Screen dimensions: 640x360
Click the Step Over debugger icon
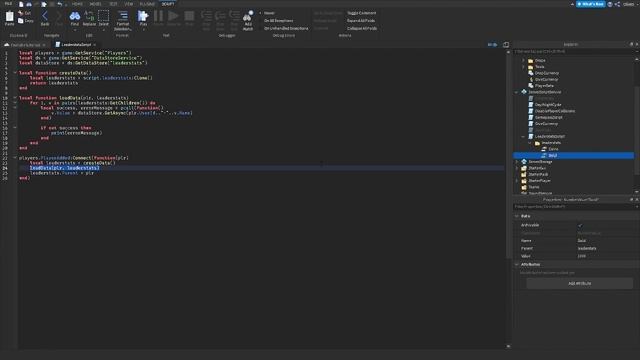click(x=220, y=16)
